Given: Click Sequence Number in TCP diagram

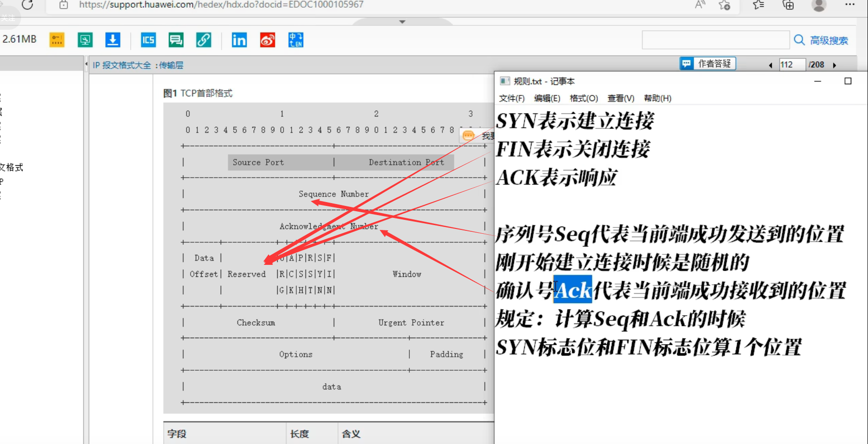Looking at the screenshot, I should tap(334, 194).
